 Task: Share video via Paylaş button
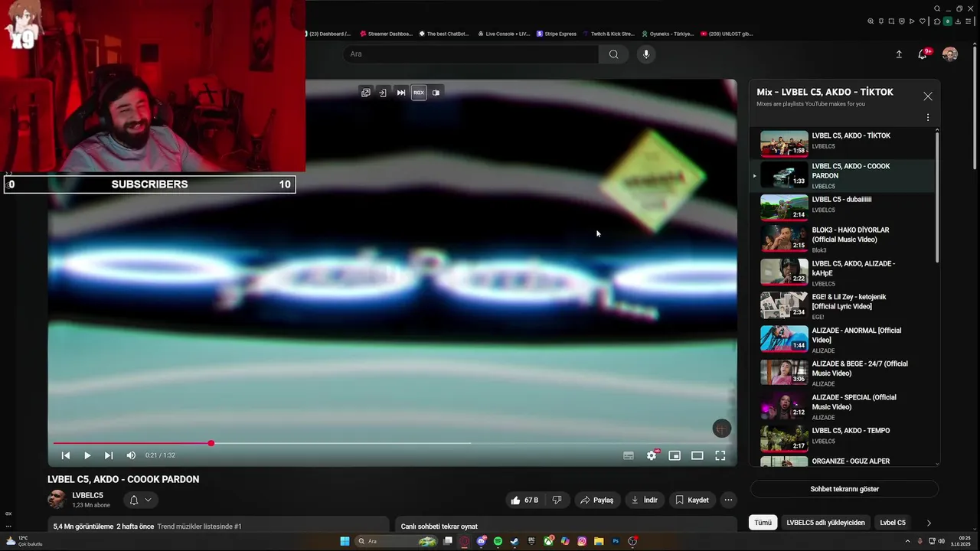pyautogui.click(x=597, y=500)
